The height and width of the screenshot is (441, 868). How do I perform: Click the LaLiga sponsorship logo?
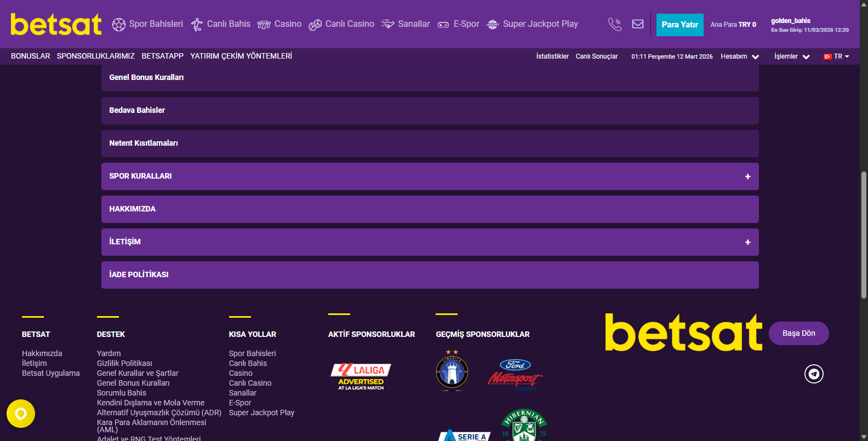361,376
